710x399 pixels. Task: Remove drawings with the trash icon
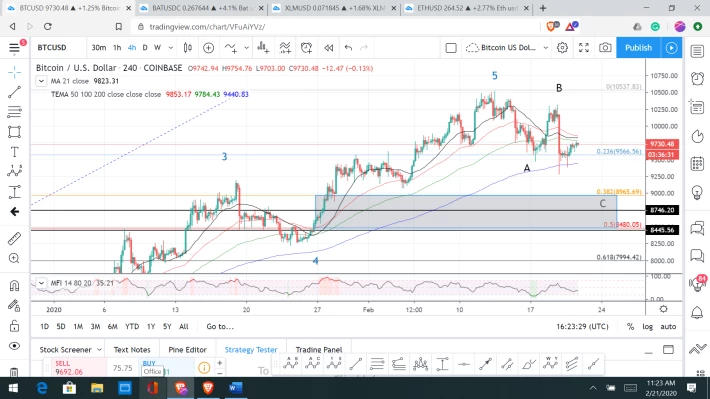click(x=14, y=372)
